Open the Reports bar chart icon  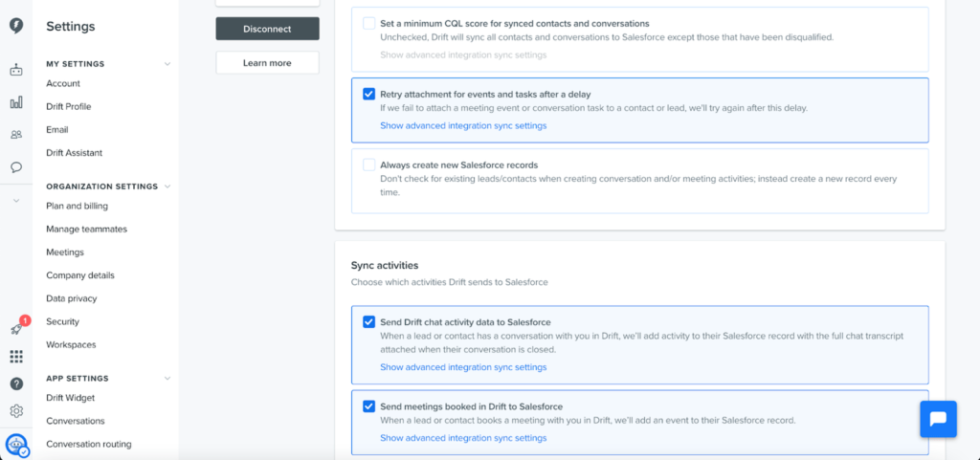click(16, 102)
